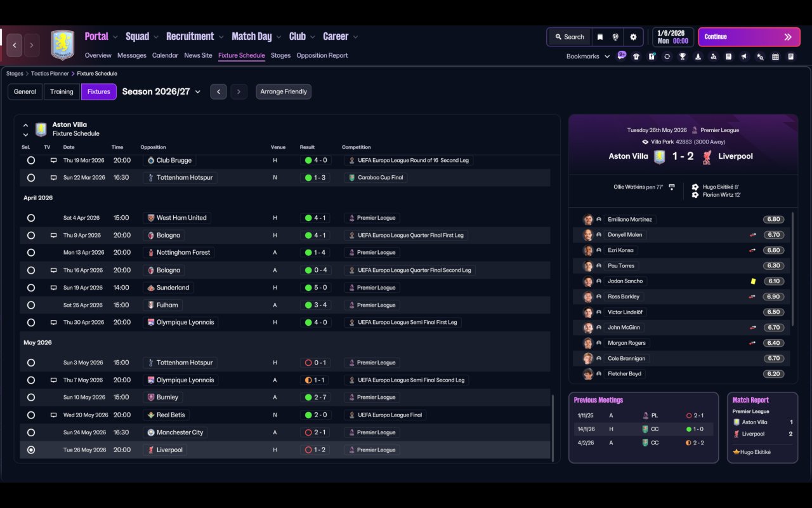Click the Search button
This screenshot has width=812, height=508.
(569, 37)
